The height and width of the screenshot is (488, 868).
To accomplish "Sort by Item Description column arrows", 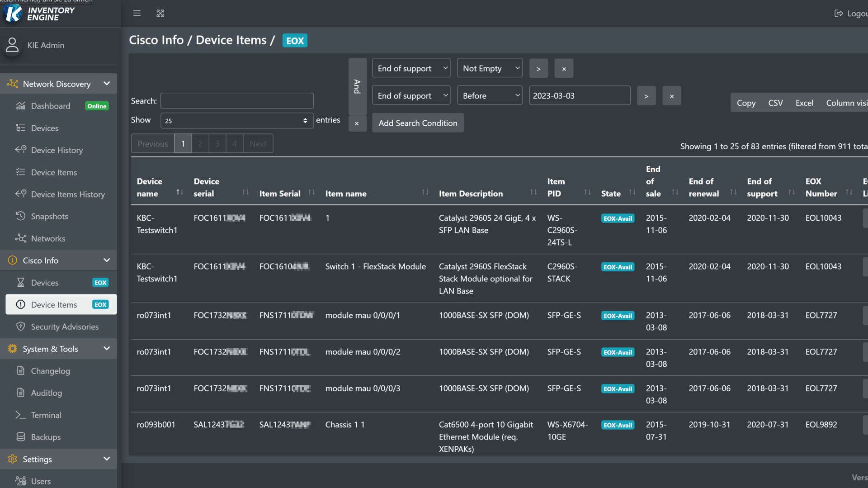I will pos(533,193).
